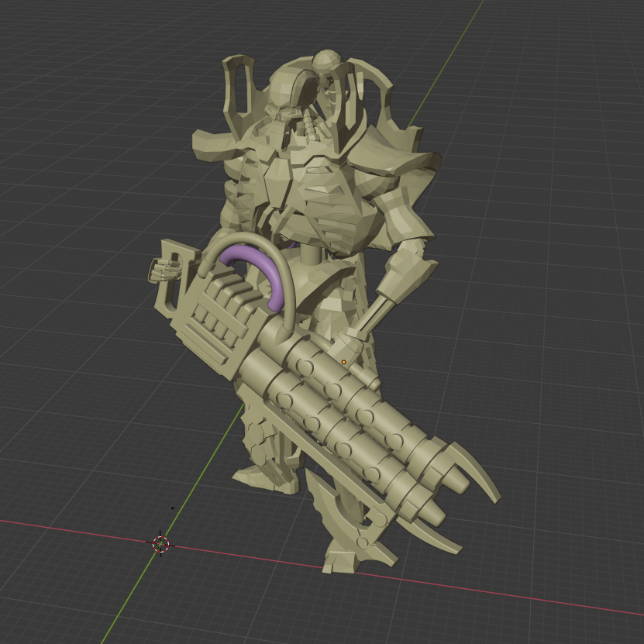Click the red-white 3D cursor crosshair
The width and height of the screenshot is (644, 644).
pos(160,544)
